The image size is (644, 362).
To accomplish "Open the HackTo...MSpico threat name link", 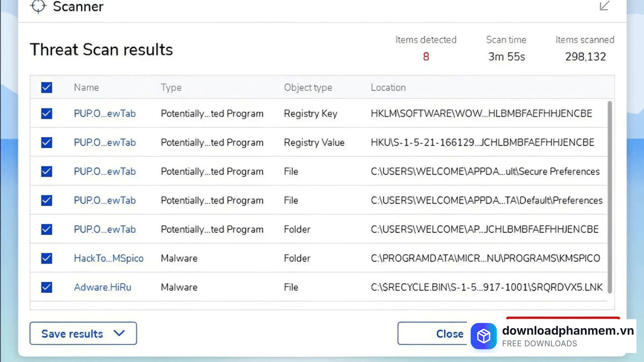I will [x=109, y=258].
